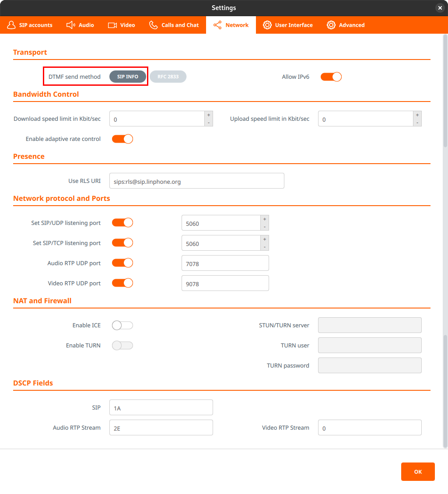
Task: Edit the SIP DSCP field
Action: [161, 407]
